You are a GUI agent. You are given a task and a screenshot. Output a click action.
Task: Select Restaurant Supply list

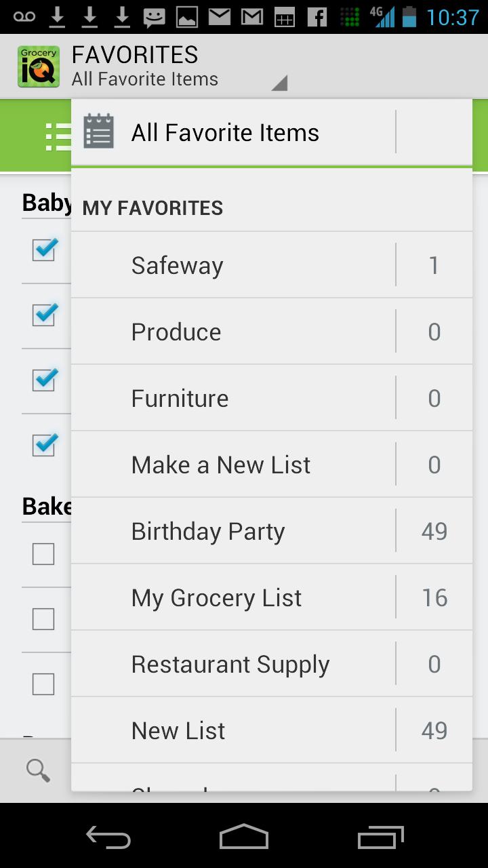[x=230, y=664]
